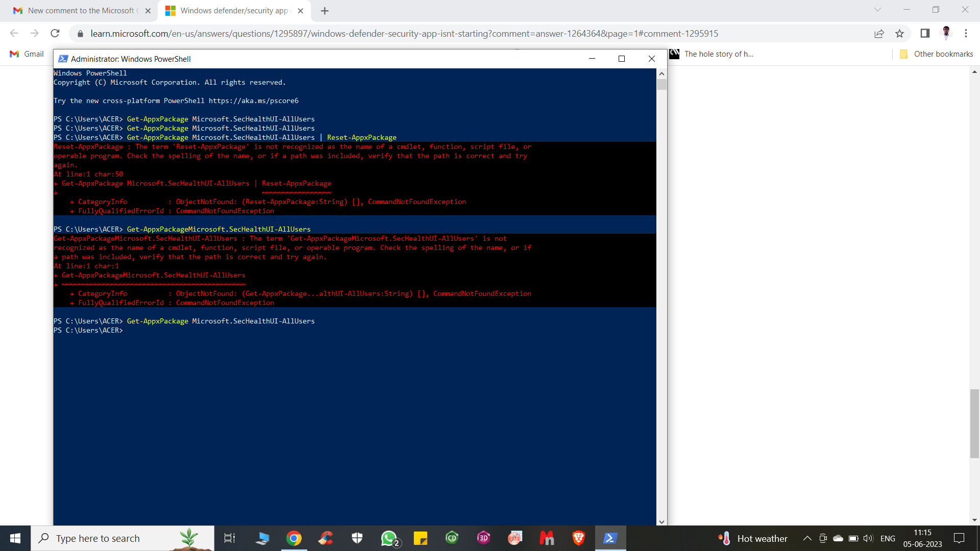Open Gmail bookmark in bookmarks bar
The height and width of the screenshot is (551, 980).
click(x=27, y=54)
